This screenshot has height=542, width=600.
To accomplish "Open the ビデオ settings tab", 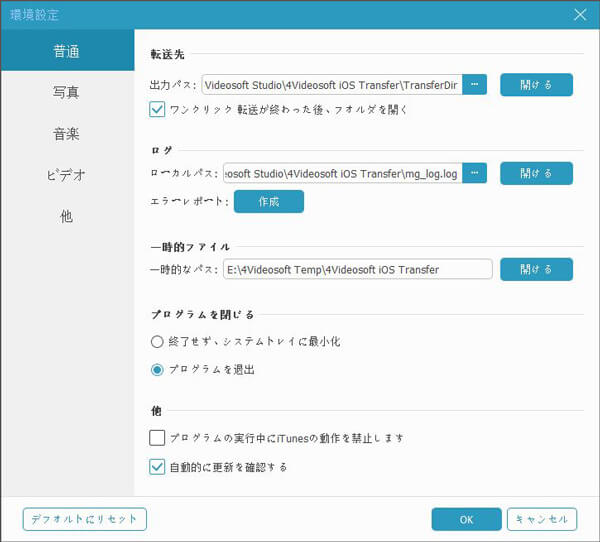I will (x=67, y=175).
